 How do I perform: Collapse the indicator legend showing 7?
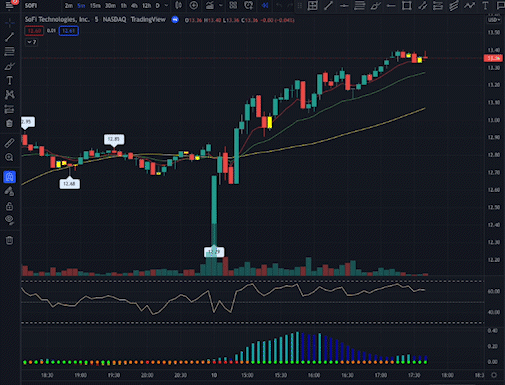tap(32, 42)
